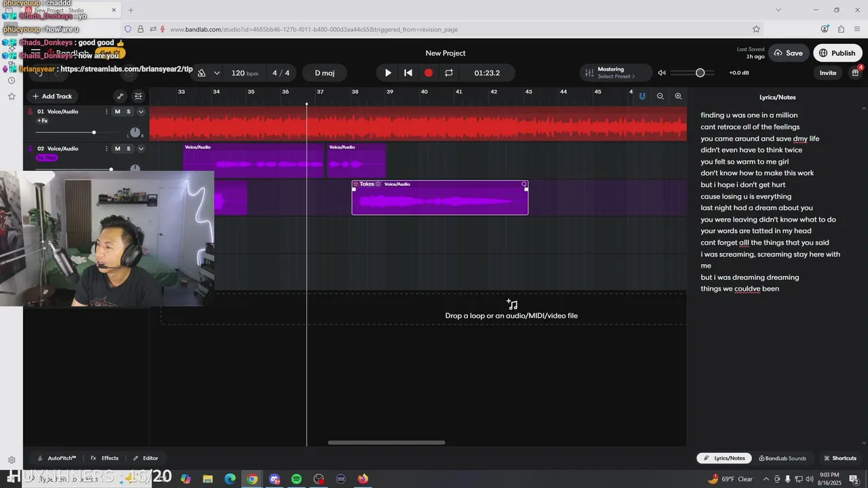The width and height of the screenshot is (868, 488).
Task: Start recording with the red Record button
Action: pos(429,73)
